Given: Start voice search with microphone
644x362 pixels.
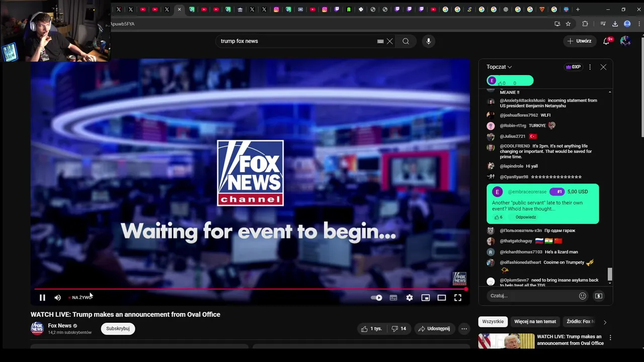Looking at the screenshot, I should 429,41.
